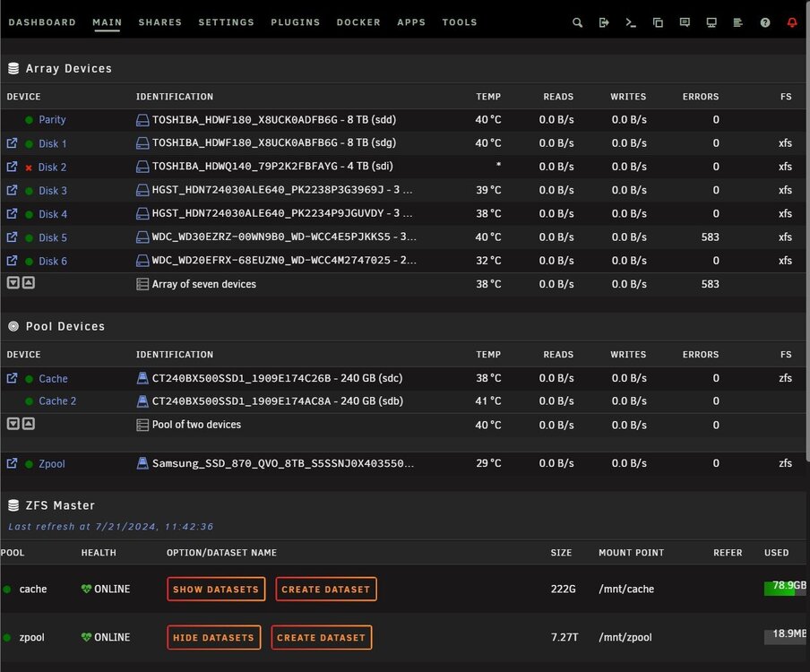
Task: Open the Cache 2 device link
Action: (57, 401)
